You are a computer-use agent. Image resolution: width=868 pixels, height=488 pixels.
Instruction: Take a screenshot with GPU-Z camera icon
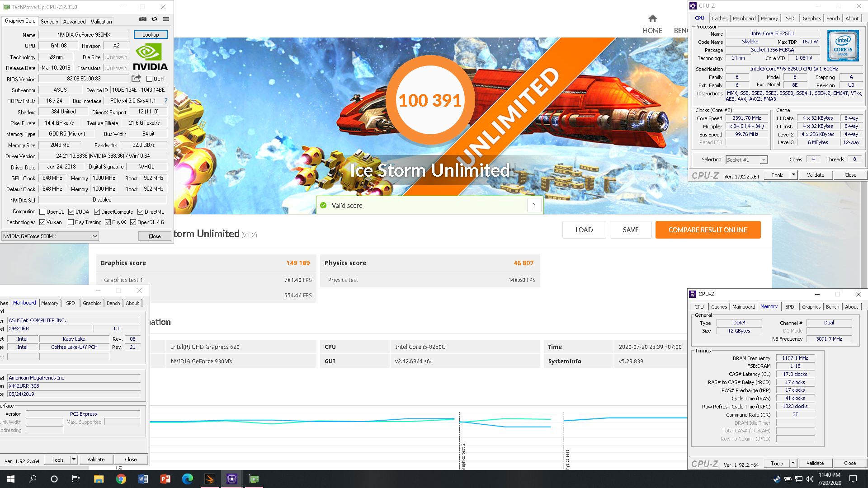(x=143, y=19)
